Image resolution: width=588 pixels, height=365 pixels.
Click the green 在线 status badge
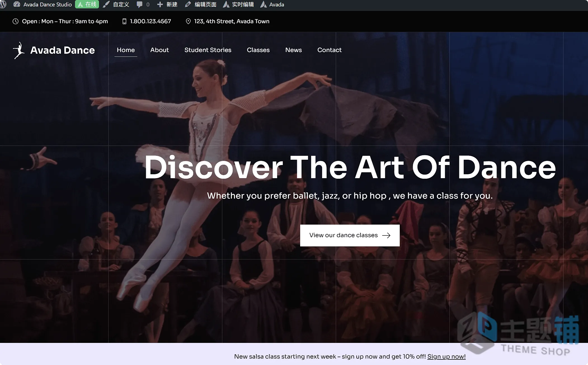pos(87,4)
